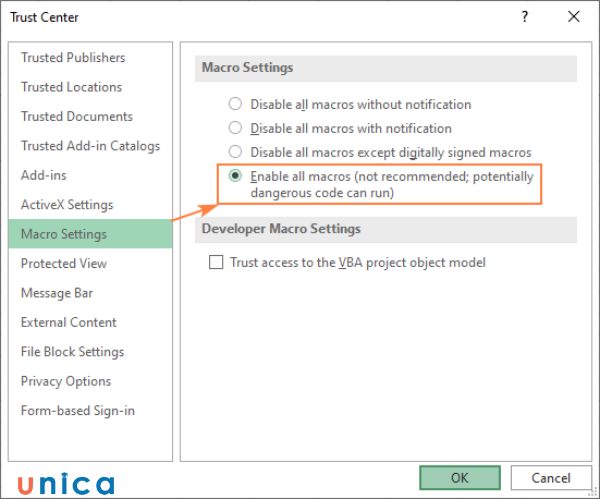Viewport: 600px width, 499px height.
Task: Select the Enable all macros option
Action: pyautogui.click(x=236, y=176)
